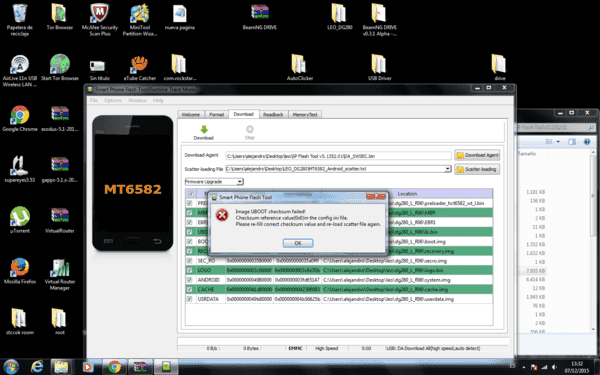Close the Smart Phone Flash Tool error dialog

[x=376, y=196]
